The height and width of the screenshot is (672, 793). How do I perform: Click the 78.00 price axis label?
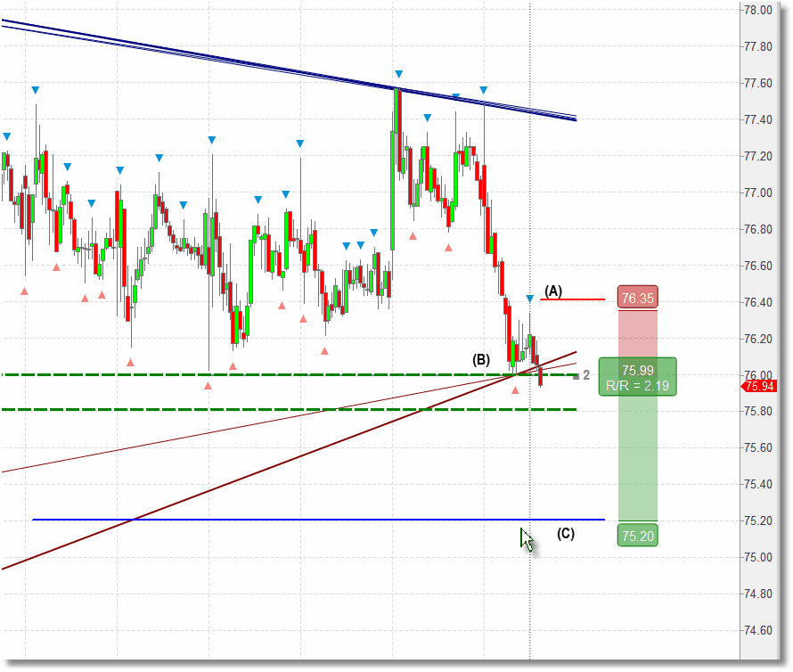tap(758, 10)
